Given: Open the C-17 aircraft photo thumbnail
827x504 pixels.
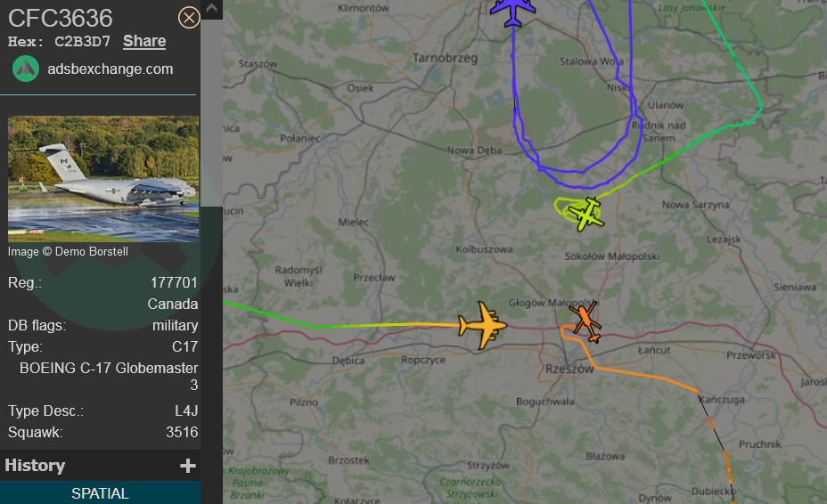Looking at the screenshot, I should (x=103, y=179).
